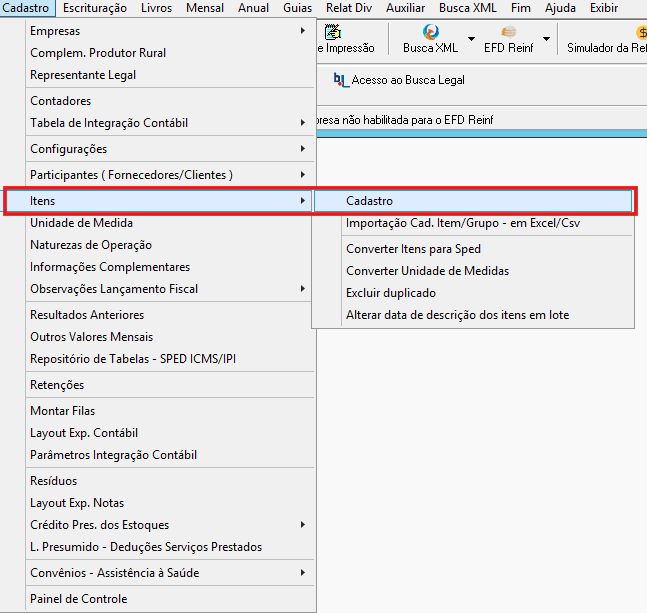The height and width of the screenshot is (613, 647).
Task: Open the EFD Reinf dropdown arrow
Action: point(546,39)
